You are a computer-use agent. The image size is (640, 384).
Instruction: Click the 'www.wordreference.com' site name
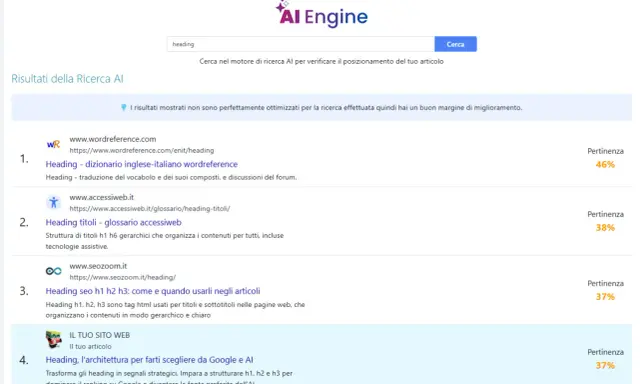coord(113,139)
